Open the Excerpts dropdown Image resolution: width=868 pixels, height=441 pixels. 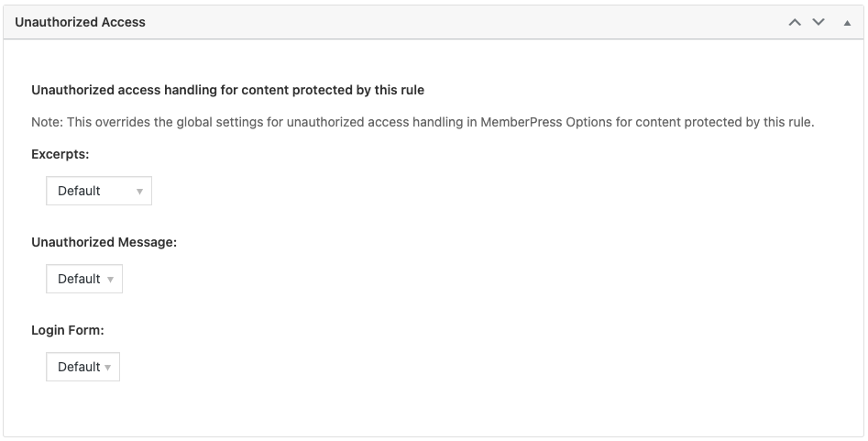click(99, 191)
